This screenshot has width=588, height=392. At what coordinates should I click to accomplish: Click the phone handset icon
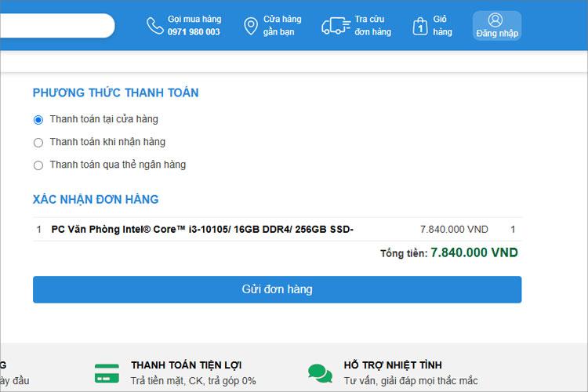(154, 26)
